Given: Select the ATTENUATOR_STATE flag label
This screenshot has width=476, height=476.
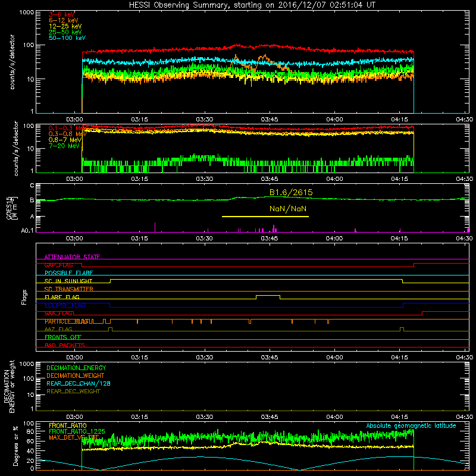Looking at the screenshot, I should click(x=72, y=257).
